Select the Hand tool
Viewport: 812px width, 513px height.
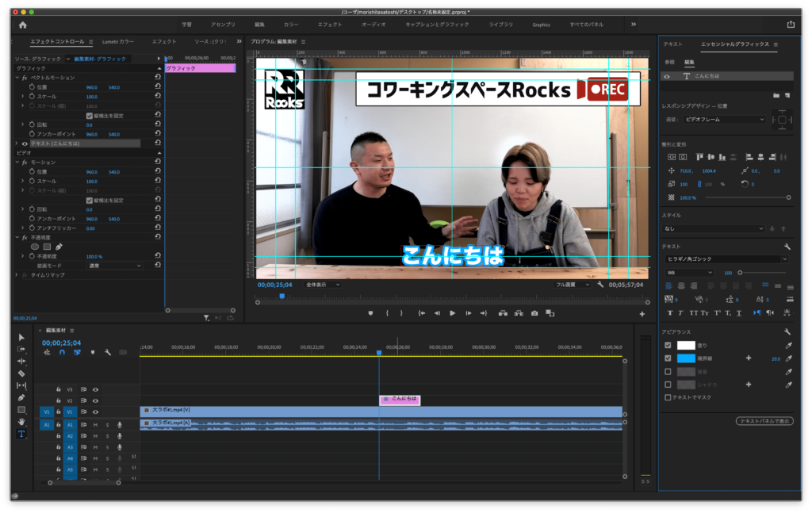tap(21, 423)
